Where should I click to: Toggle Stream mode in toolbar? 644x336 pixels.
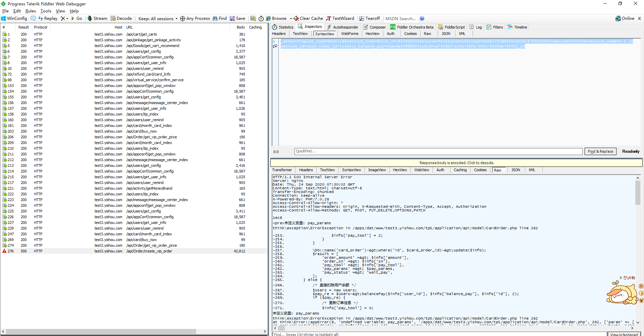pyautogui.click(x=97, y=18)
